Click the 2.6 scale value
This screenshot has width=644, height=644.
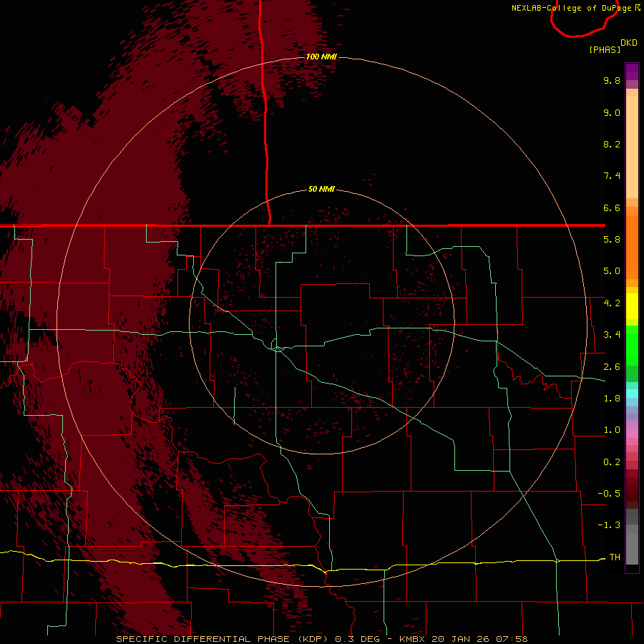tap(612, 367)
